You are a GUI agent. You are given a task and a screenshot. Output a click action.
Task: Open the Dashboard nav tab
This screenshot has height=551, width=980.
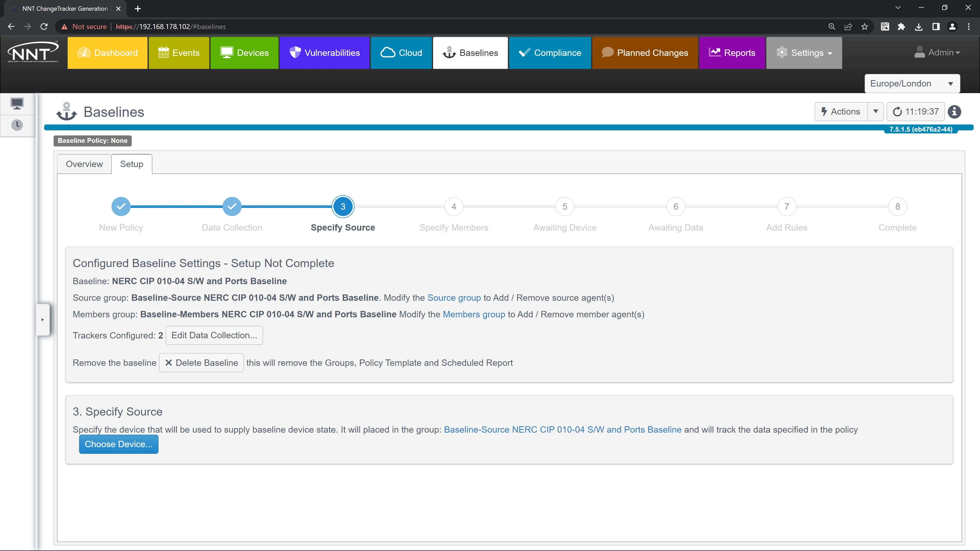point(107,53)
